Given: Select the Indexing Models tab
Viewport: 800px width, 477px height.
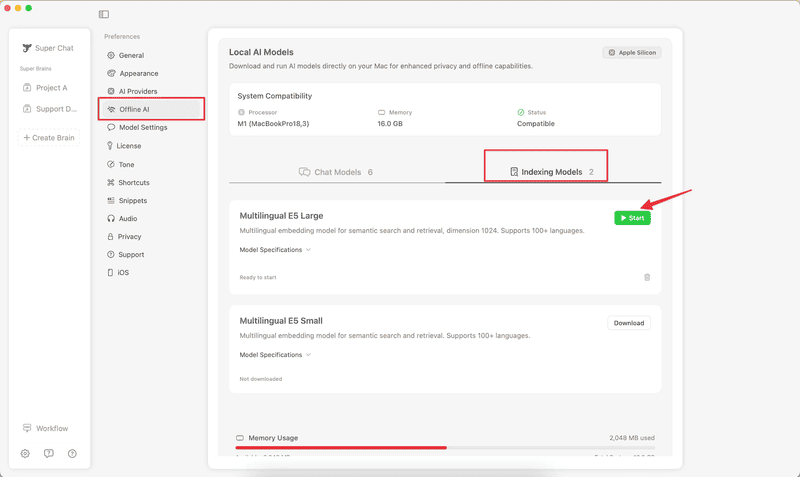Looking at the screenshot, I should (x=552, y=172).
